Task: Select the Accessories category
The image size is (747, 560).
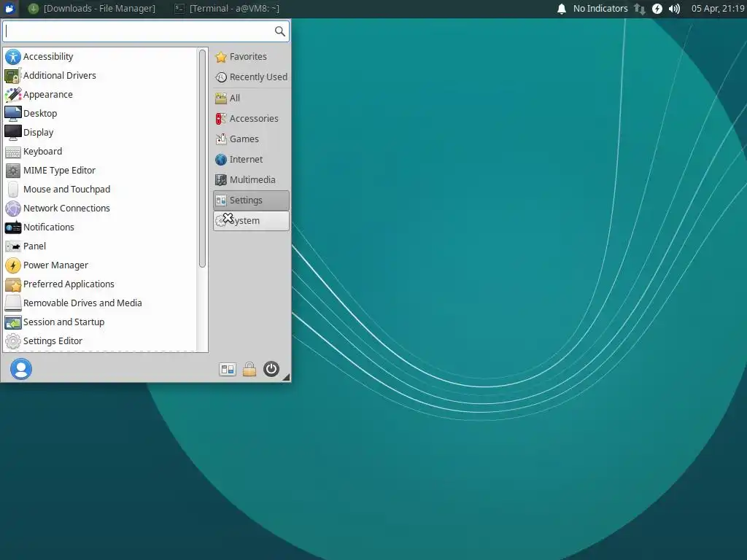Action: tap(251, 119)
